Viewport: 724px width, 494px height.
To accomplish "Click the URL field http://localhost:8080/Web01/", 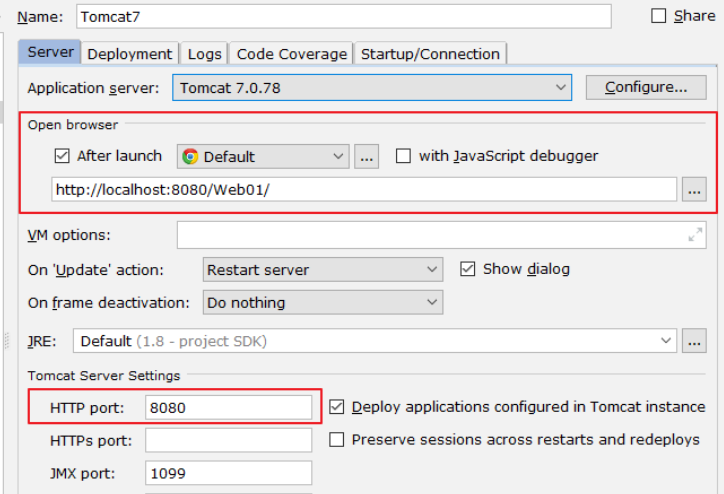I will click(x=364, y=189).
